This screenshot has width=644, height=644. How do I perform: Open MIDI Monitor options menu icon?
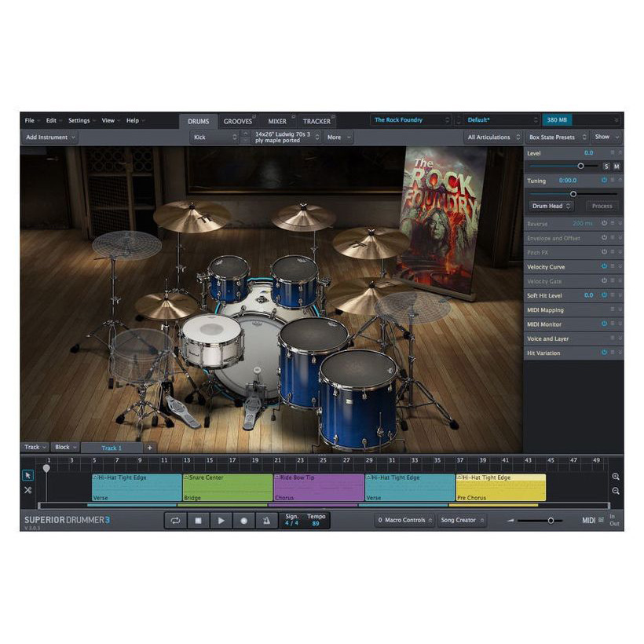coord(612,324)
